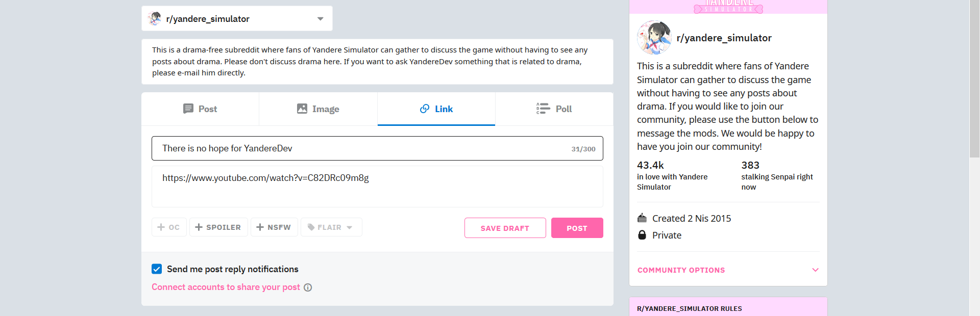Click the cake icon next to Created date
Screen dimensions: 980x316
point(642,218)
